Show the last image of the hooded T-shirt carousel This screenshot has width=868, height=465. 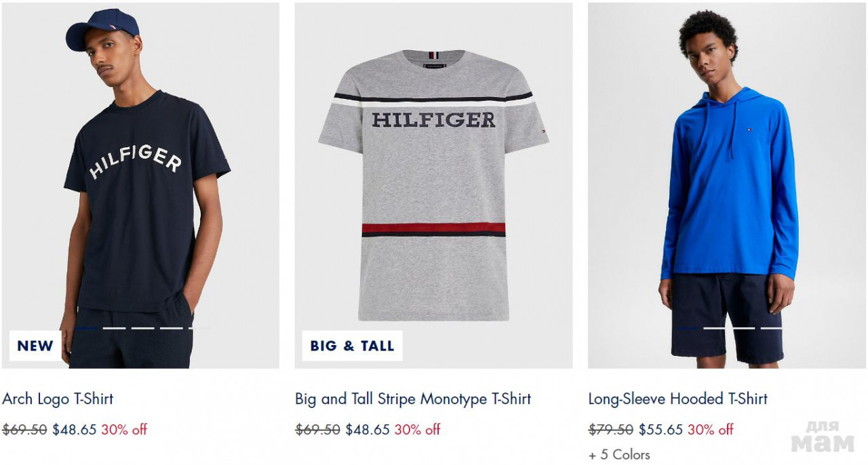(x=772, y=328)
